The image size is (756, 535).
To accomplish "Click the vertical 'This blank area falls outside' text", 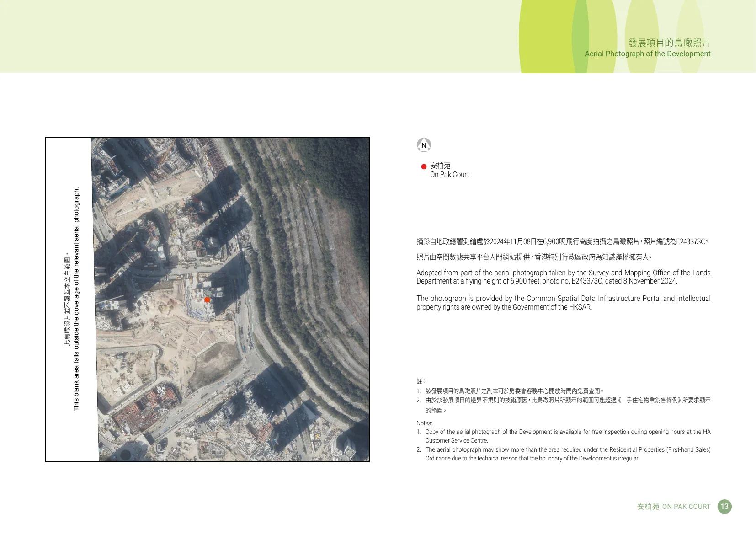I will (x=76, y=299).
